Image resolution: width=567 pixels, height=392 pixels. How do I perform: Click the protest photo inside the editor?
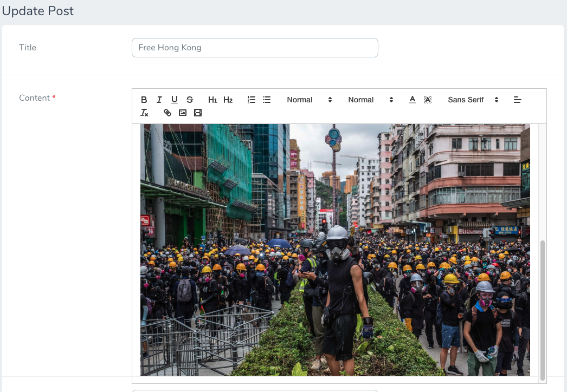coord(335,249)
